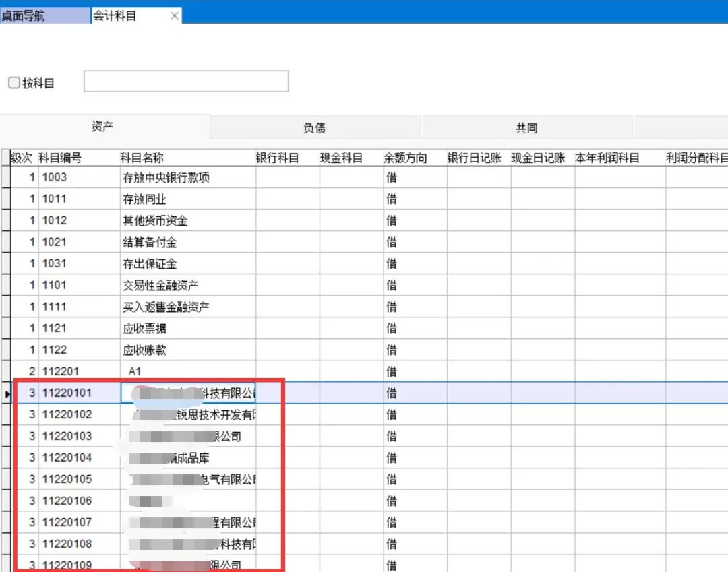
Task: Enable the 按科目 checkbox
Action: click(14, 83)
